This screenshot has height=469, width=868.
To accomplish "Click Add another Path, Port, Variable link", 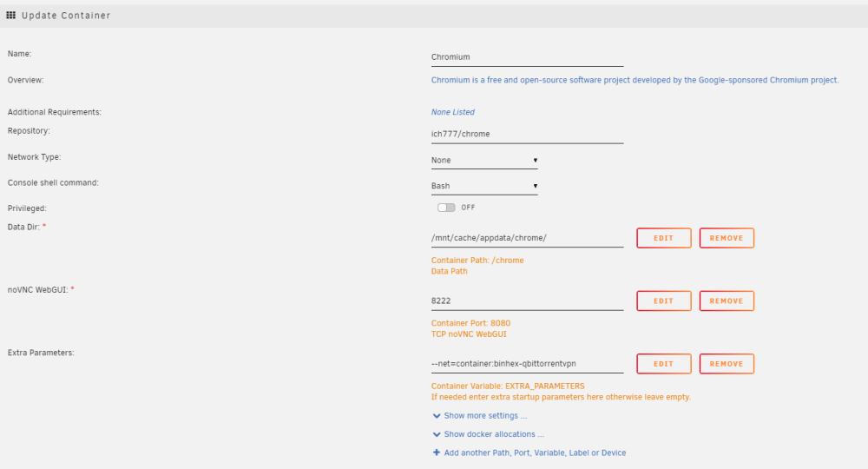I will click(x=535, y=452).
